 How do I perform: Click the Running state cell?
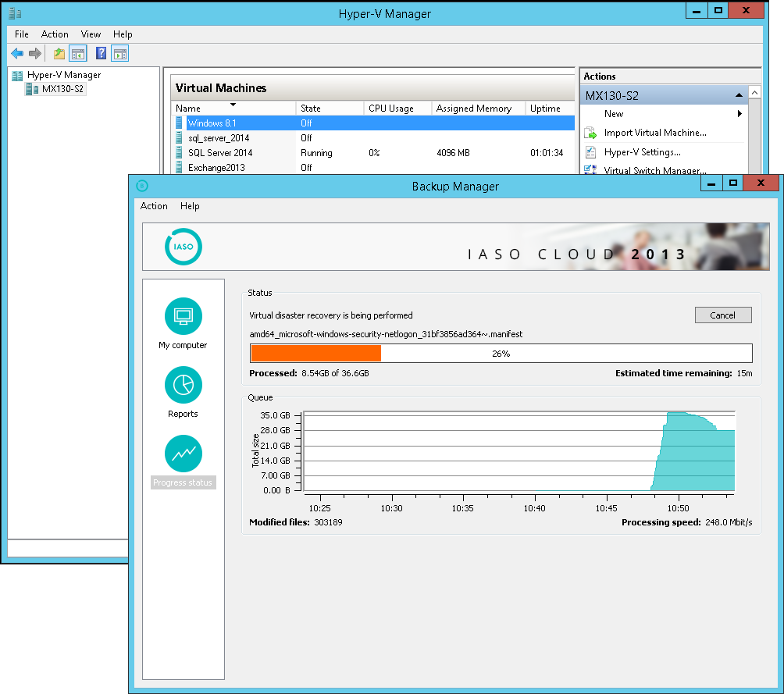coord(316,152)
